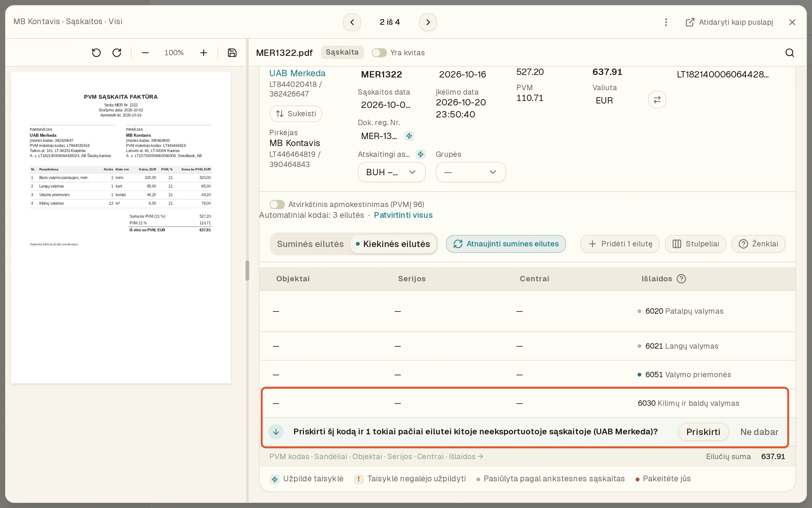Zoom in the PDF preview
This screenshot has width=812, height=508.
203,53
